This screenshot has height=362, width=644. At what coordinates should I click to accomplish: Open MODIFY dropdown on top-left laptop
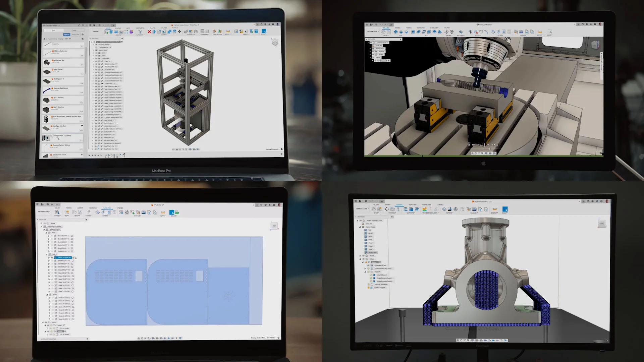(164, 35)
